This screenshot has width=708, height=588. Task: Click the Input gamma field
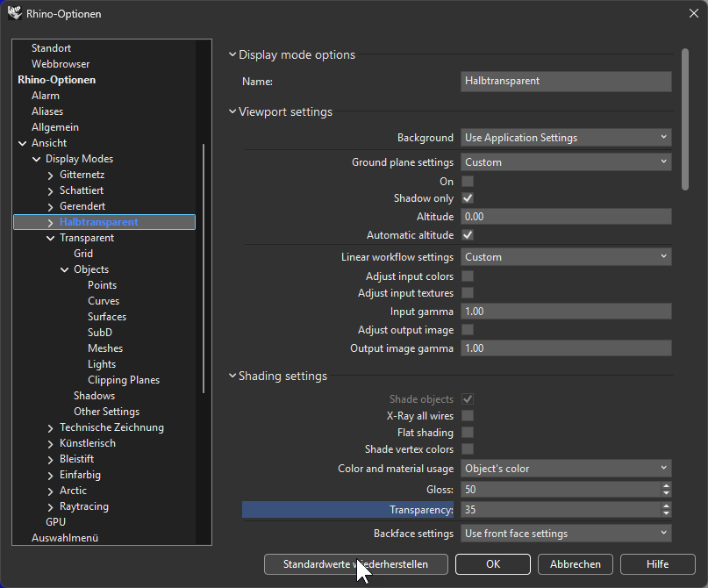click(566, 312)
